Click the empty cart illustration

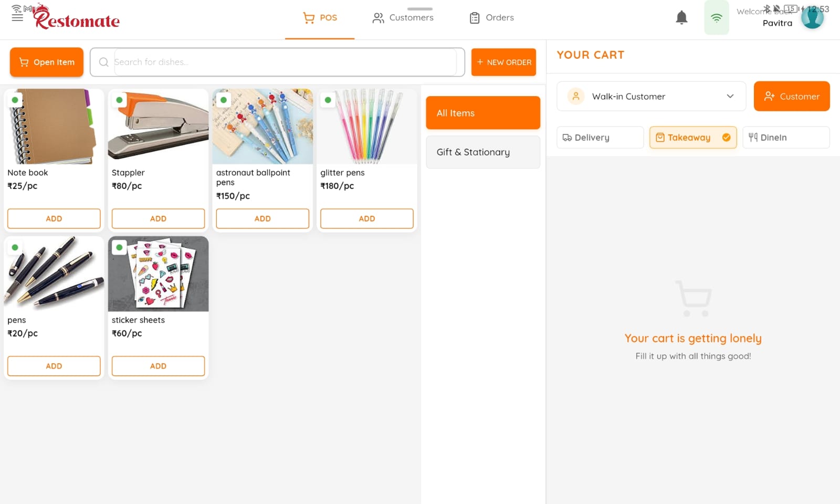(693, 298)
